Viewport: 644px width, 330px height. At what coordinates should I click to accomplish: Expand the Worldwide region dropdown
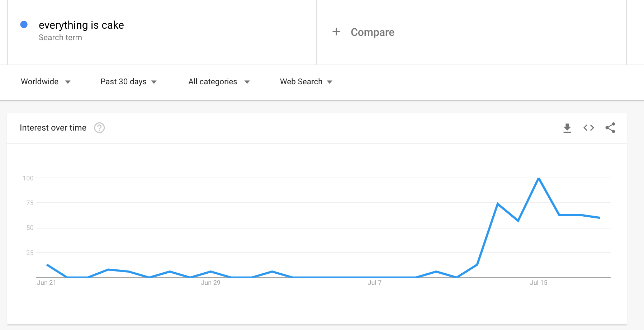pos(46,82)
